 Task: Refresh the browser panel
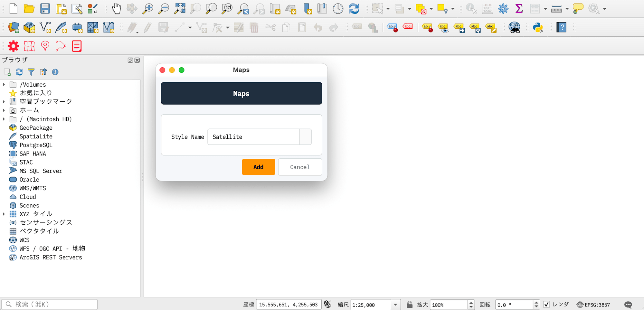coord(19,72)
